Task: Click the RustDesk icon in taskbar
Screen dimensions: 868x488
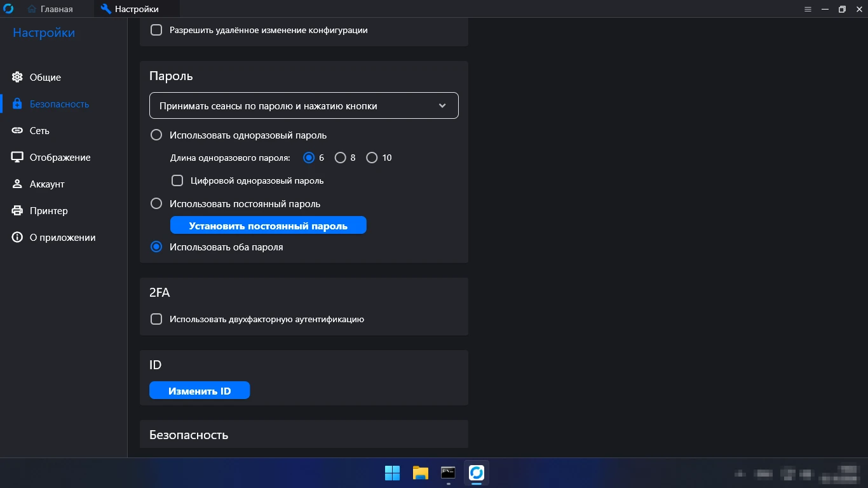Action: [x=477, y=473]
